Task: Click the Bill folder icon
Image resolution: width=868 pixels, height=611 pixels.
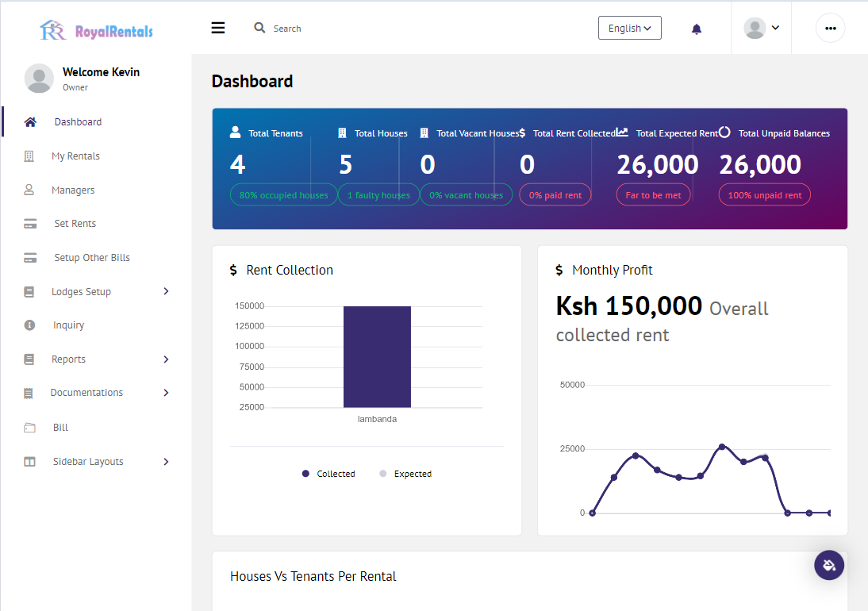Action: [x=30, y=427]
